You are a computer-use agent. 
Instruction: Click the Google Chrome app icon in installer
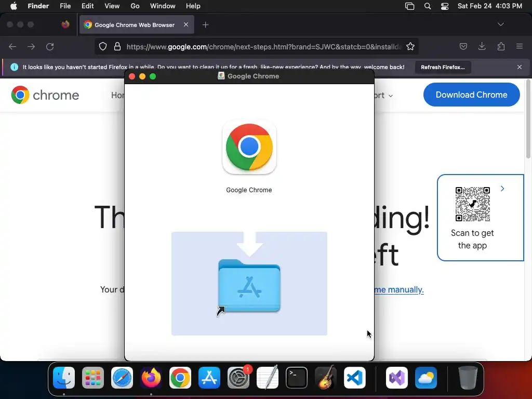tap(249, 147)
